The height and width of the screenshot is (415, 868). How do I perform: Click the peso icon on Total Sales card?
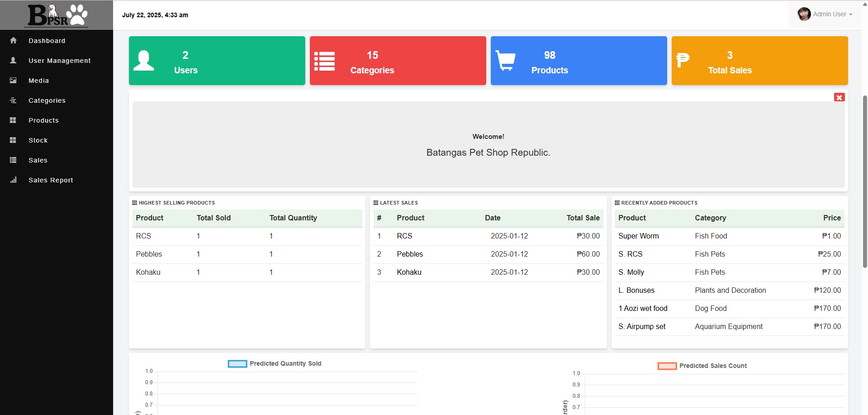click(x=683, y=60)
